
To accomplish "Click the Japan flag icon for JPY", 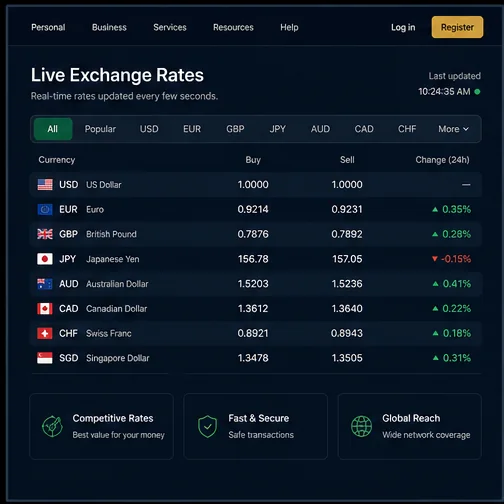I will tap(45, 259).
